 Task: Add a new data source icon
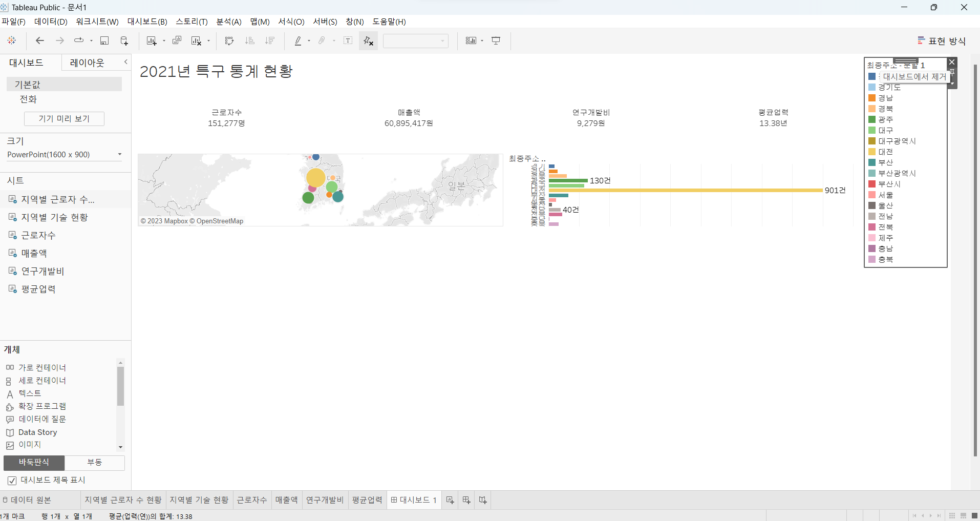click(124, 40)
